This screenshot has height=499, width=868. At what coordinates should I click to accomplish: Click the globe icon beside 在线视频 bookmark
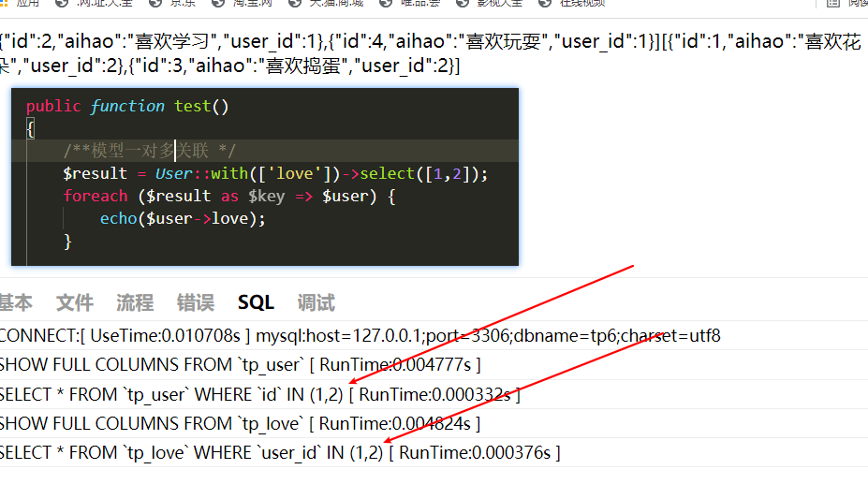[x=545, y=3]
